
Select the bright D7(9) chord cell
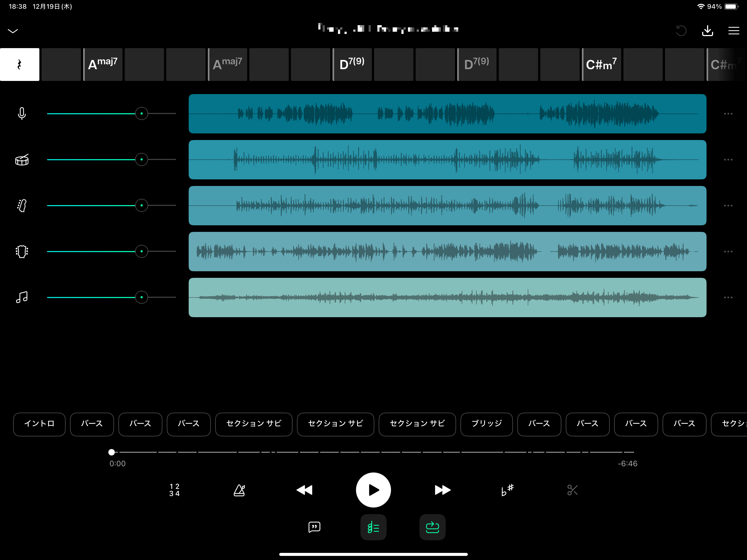coord(352,65)
